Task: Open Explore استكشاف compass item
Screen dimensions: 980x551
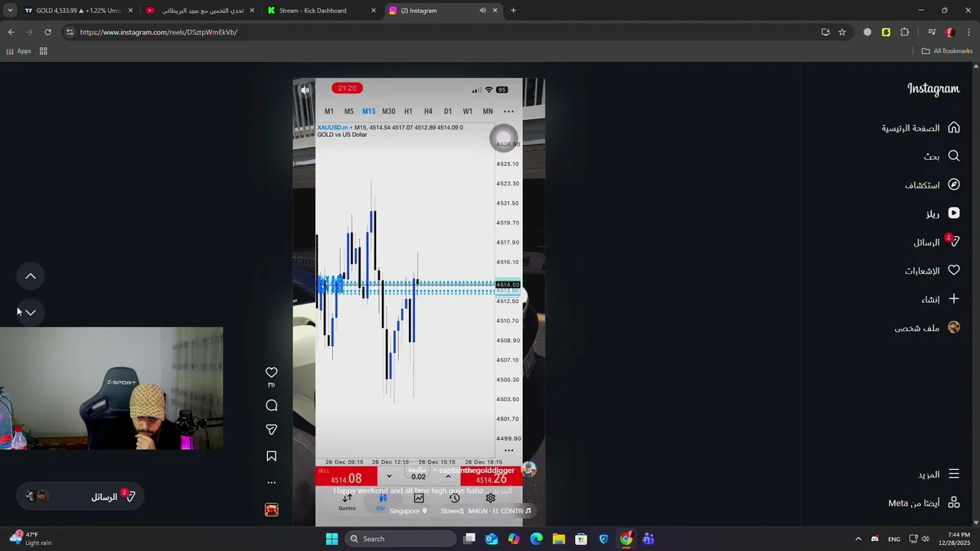Action: click(932, 184)
